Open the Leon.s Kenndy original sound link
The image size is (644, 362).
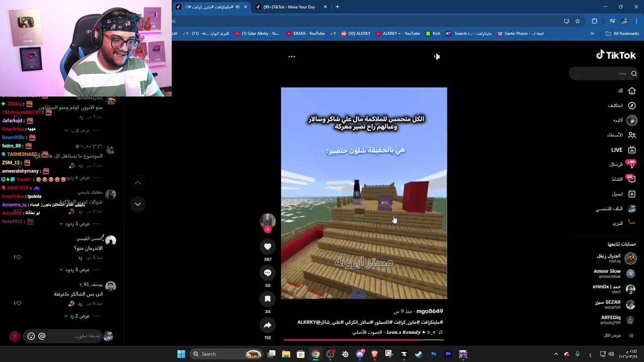coord(397,332)
